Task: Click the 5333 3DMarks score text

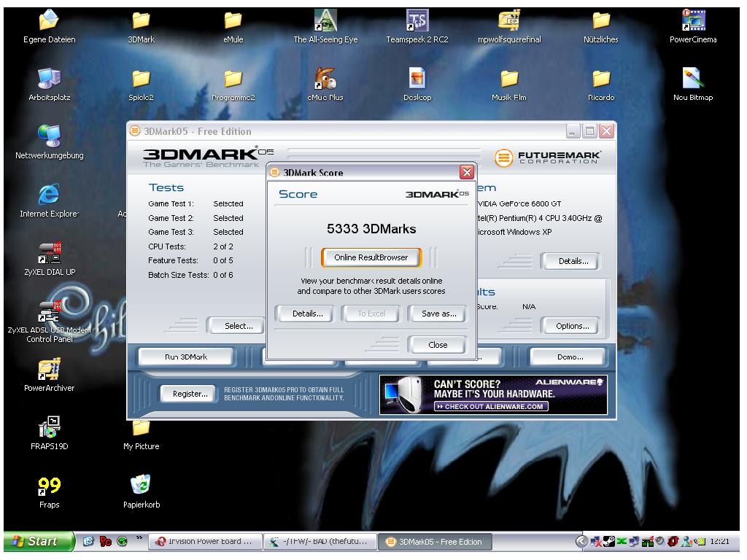Action: pyautogui.click(x=371, y=229)
